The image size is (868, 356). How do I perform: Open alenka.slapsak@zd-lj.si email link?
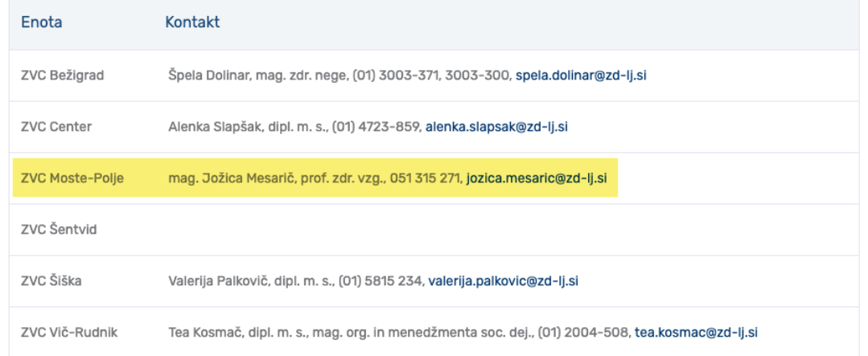[496, 127]
